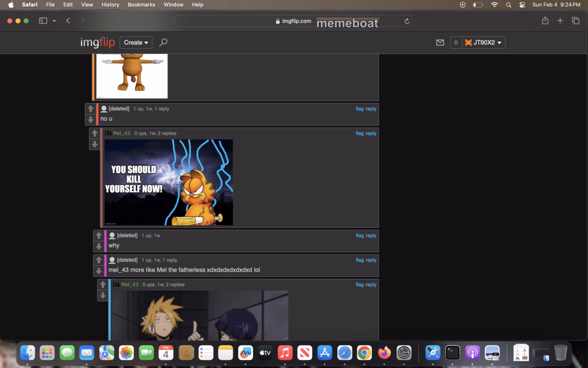Click the imgflip.com address bar
The height and width of the screenshot is (368, 588).
tap(293, 21)
